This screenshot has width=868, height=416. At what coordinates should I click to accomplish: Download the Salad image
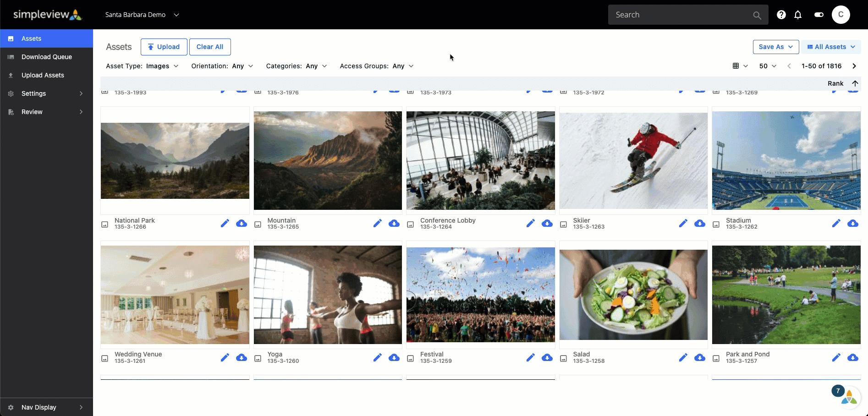pos(700,357)
